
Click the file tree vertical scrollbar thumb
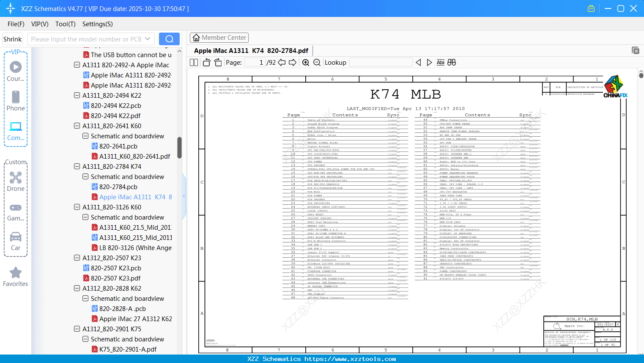179,148
